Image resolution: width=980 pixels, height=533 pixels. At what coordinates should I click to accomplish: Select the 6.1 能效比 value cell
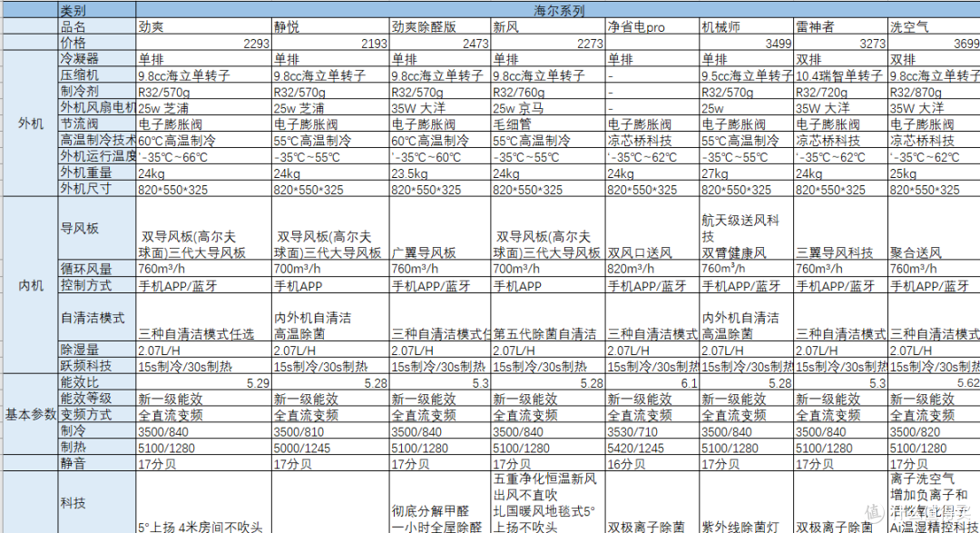653,383
